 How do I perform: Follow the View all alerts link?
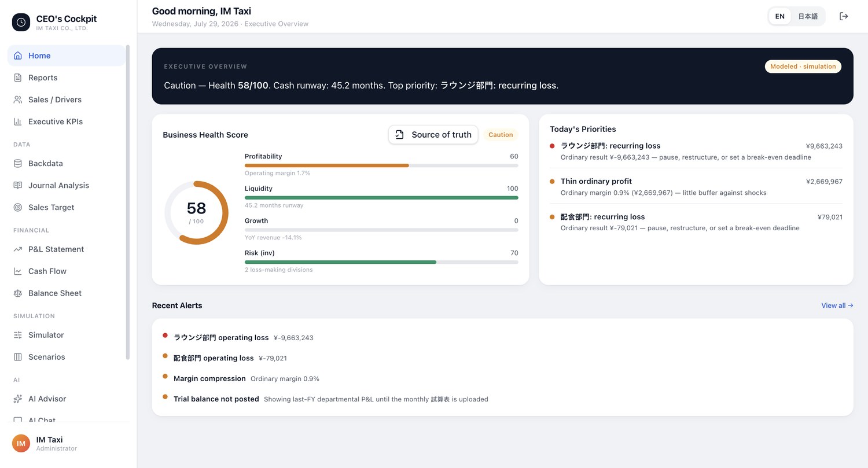pos(837,305)
